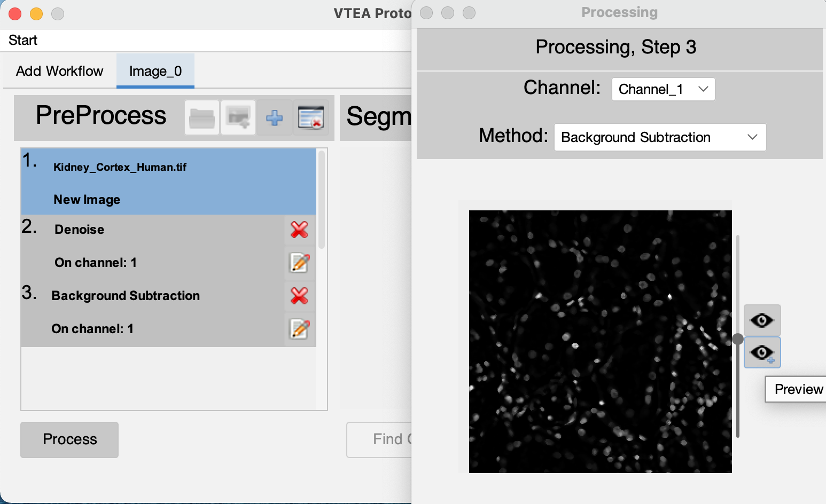The height and width of the screenshot is (504, 826).
Task: Click On channel: 1 under Background Subtraction
Action: pos(92,329)
